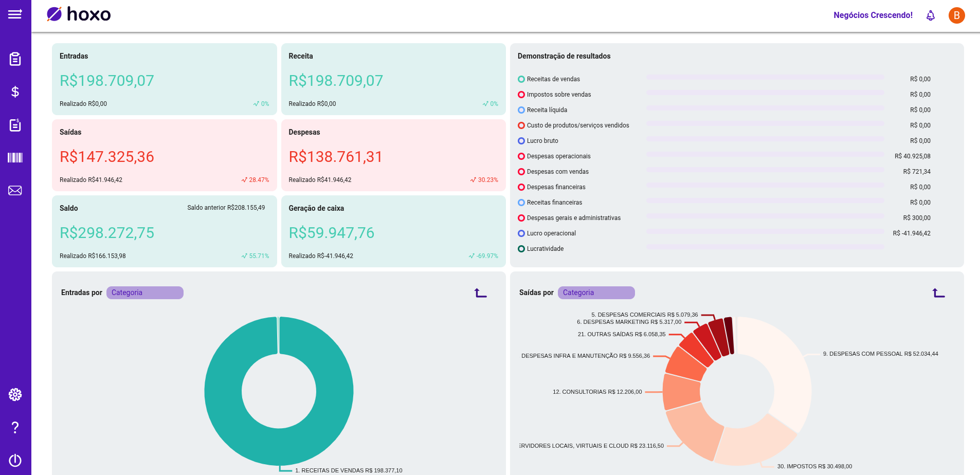Open the Categoria dropdown for Saídas
This screenshot has width=980, height=475.
click(x=596, y=293)
